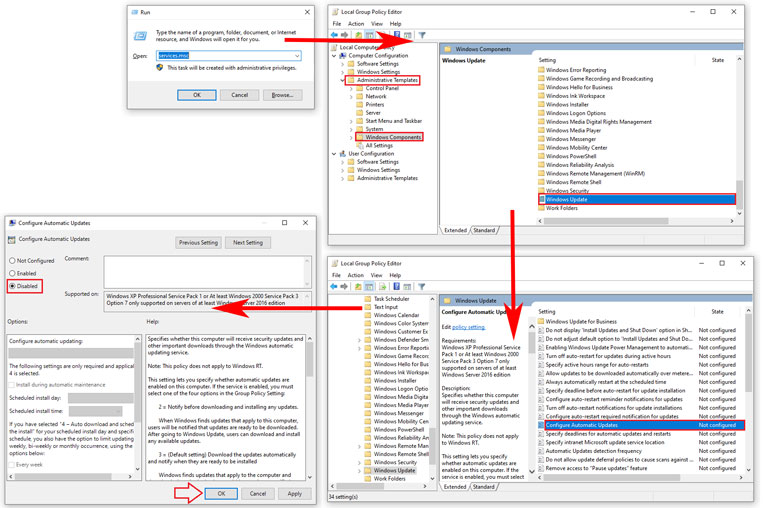Collapse the User Configuration node
Image resolution: width=780 pixels, height=508 pixels.
click(334, 154)
